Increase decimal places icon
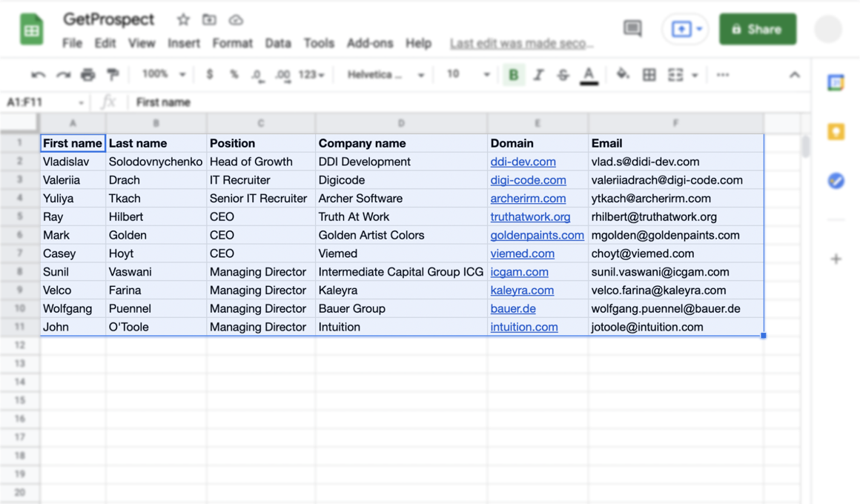 [283, 75]
